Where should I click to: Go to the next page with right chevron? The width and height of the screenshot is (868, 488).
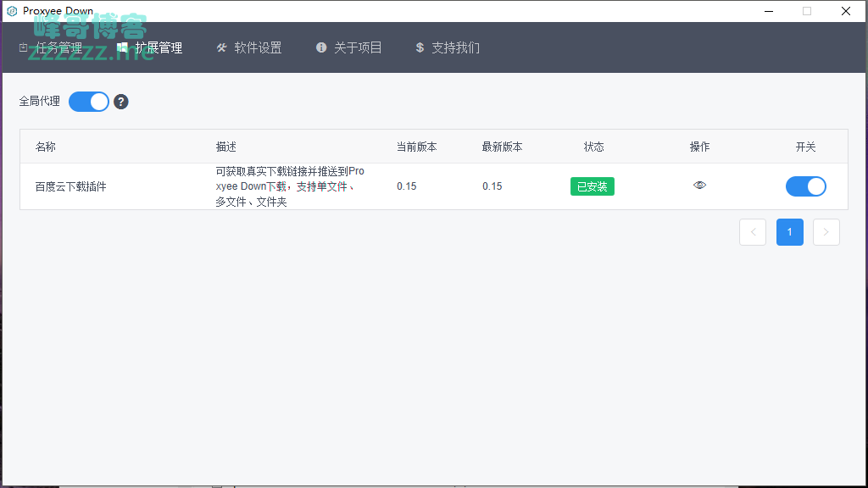pyautogui.click(x=826, y=232)
